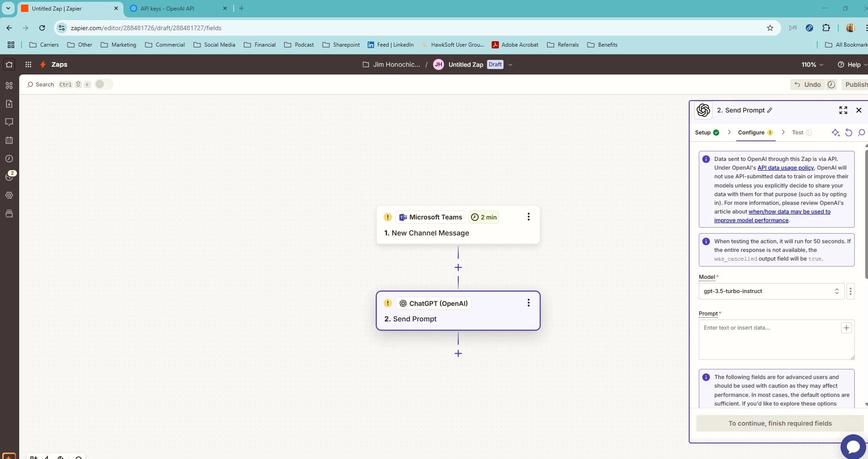Open the sidebar lightning-bolt document icon
This screenshot has height=459, width=868.
[9, 104]
